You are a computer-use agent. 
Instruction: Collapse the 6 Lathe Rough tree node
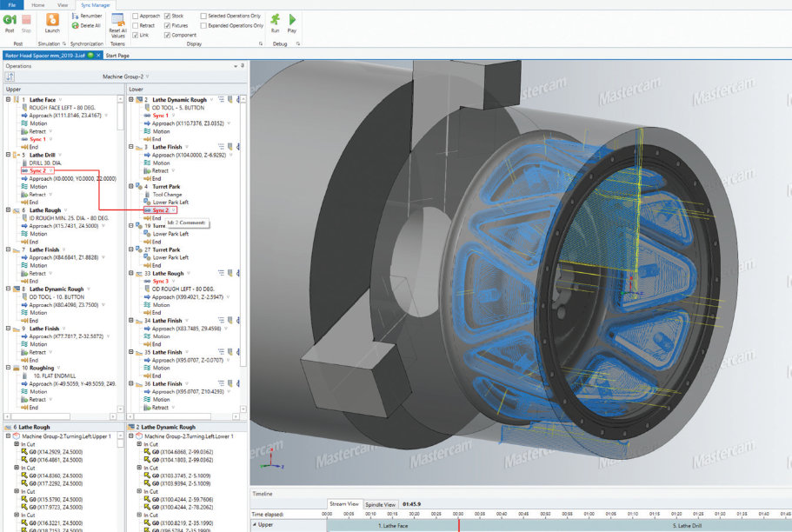pyautogui.click(x=8, y=209)
